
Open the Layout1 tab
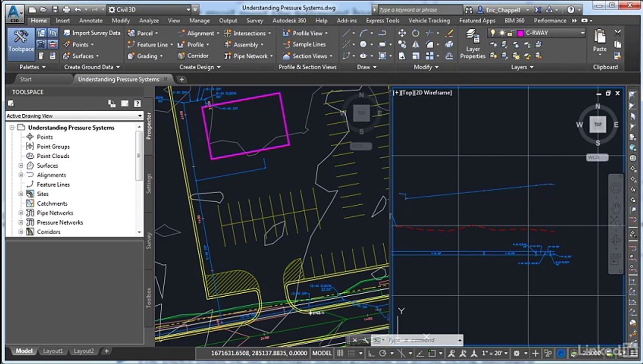53,351
